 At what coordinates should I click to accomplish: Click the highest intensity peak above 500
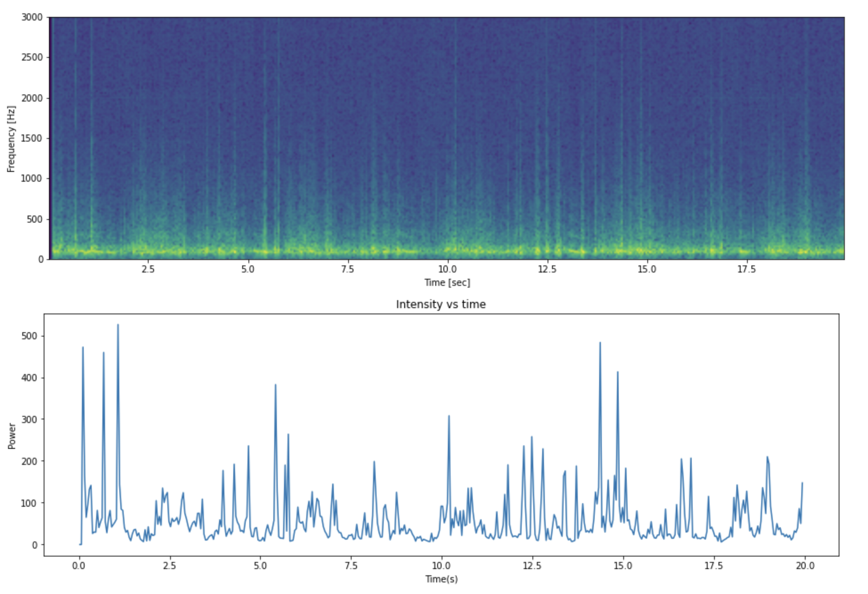pyautogui.click(x=118, y=325)
